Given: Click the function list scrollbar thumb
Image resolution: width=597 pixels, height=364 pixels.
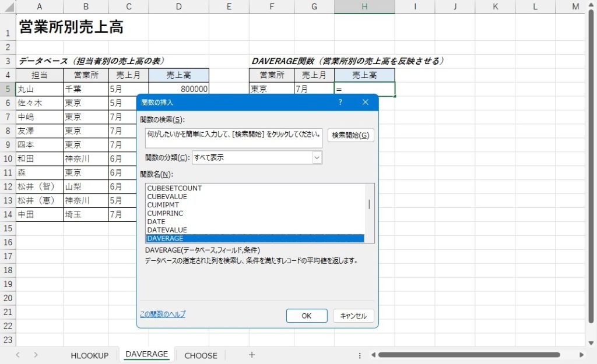Looking at the screenshot, I should [x=370, y=204].
